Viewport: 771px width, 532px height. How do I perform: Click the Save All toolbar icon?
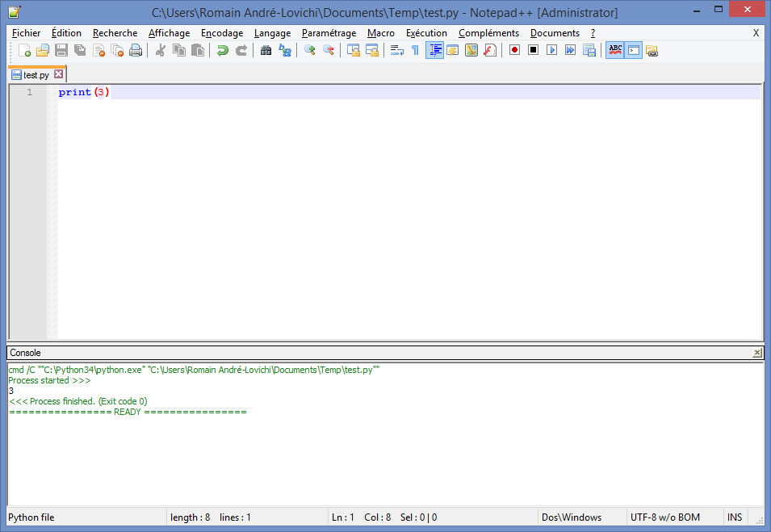[80, 50]
